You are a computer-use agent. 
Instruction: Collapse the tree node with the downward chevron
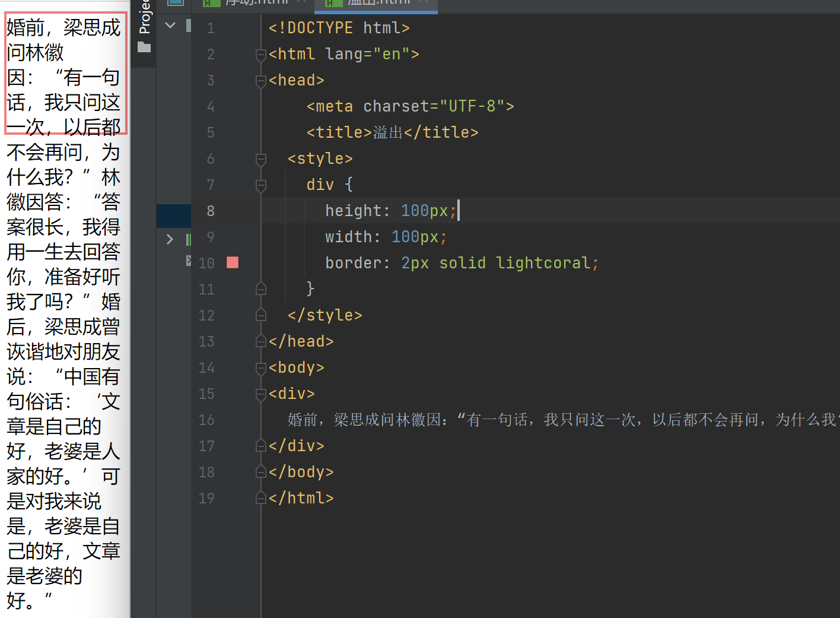[170, 26]
